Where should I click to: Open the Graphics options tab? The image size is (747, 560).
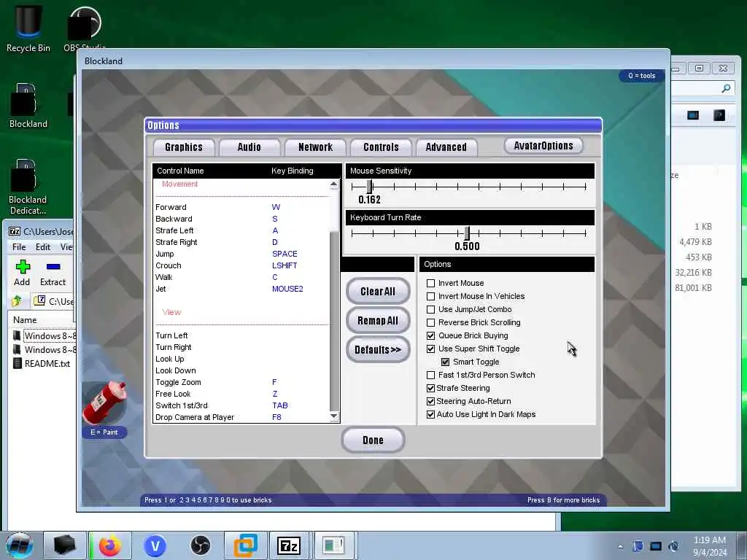184,147
